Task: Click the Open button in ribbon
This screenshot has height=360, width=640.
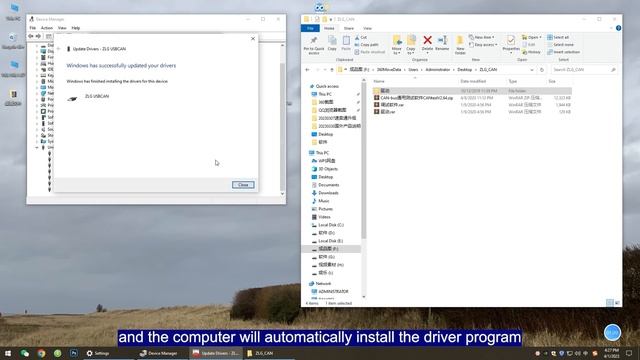Action: [532, 37]
